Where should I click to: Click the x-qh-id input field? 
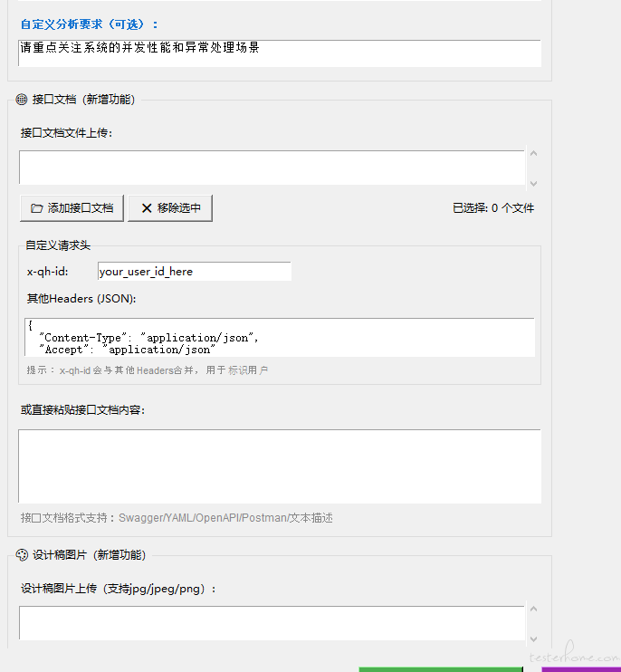(x=194, y=272)
